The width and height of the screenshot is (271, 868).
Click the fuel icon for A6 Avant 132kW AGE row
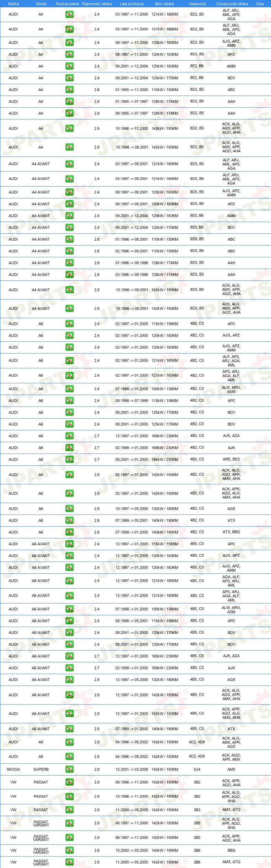click(69, 680)
